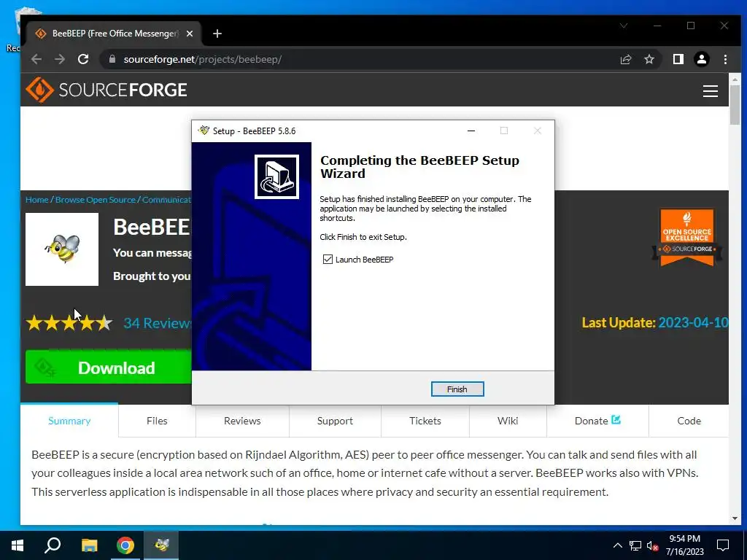Switch to the Summary tab

pos(69,421)
